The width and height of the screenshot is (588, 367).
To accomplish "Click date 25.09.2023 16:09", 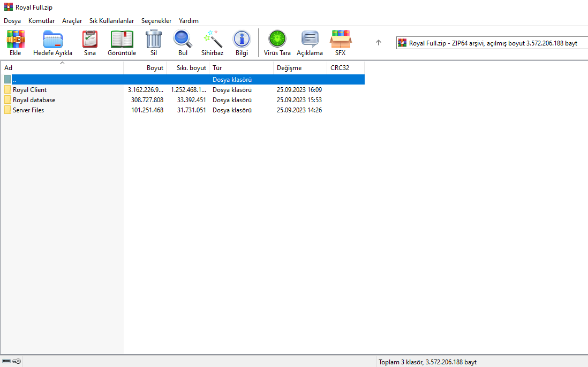I will point(299,89).
